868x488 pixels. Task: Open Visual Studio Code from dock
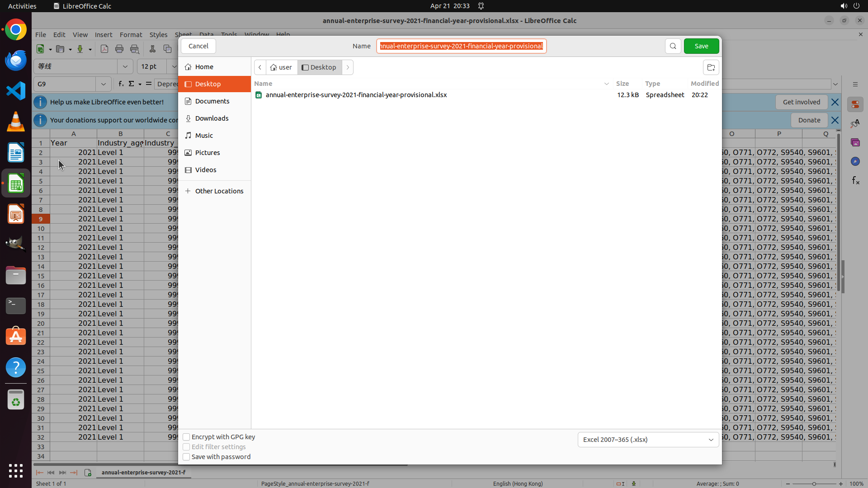point(16,91)
